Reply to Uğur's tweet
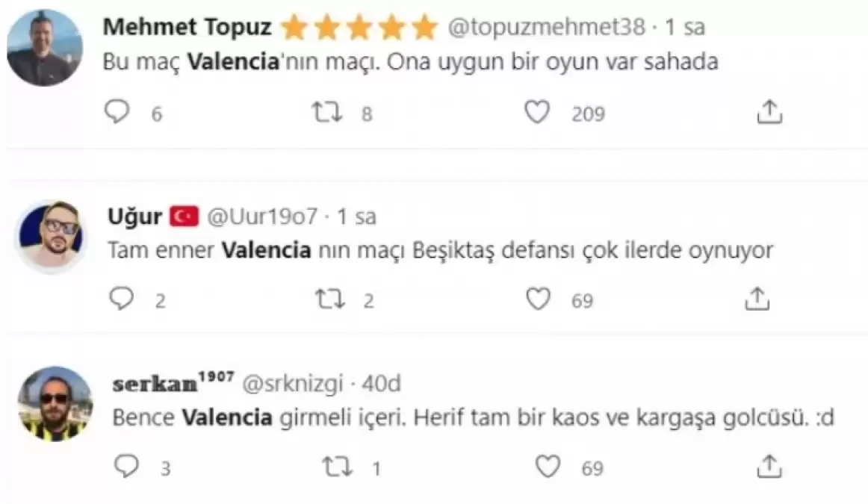Image resolution: width=868 pixels, height=504 pixels. coord(121,299)
